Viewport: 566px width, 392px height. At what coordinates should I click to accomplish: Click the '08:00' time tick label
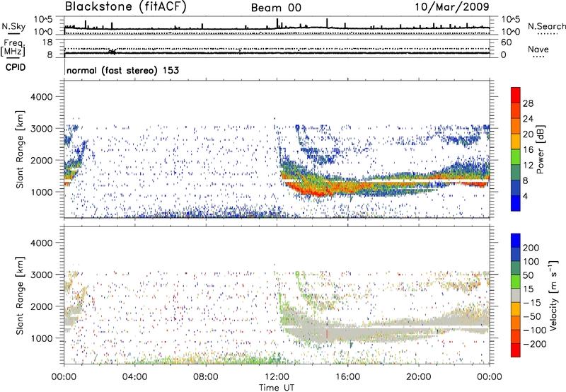click(206, 377)
